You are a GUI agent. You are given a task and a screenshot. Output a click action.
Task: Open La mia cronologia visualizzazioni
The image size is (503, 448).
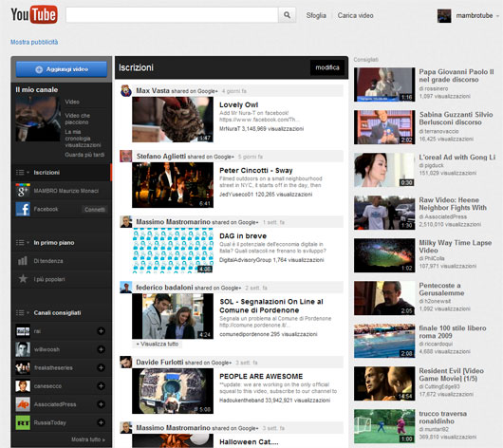coord(83,139)
